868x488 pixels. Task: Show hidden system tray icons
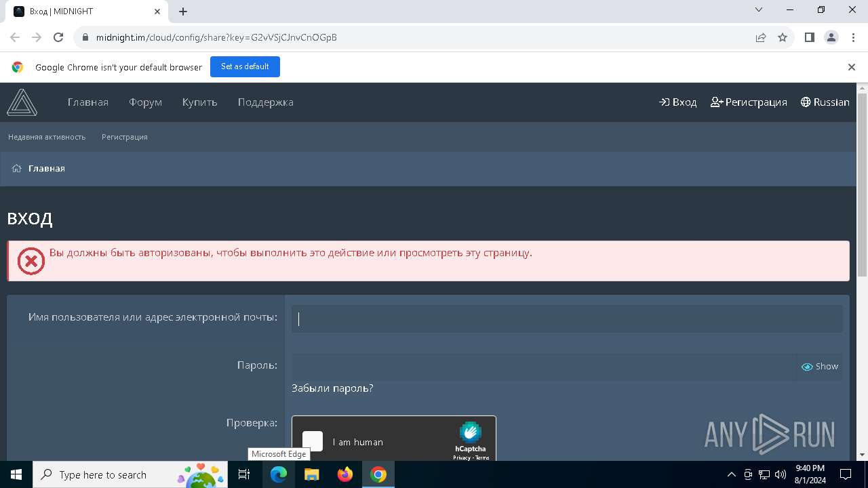pos(731,474)
